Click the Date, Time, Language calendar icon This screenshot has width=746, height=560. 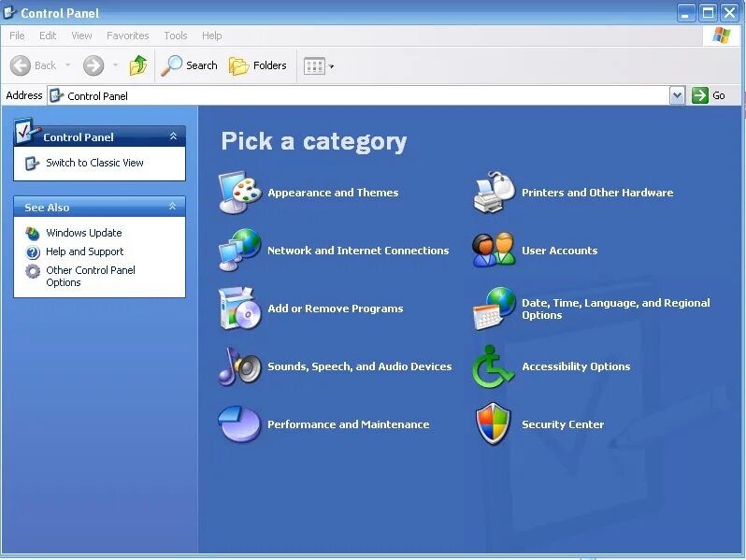pos(494,309)
